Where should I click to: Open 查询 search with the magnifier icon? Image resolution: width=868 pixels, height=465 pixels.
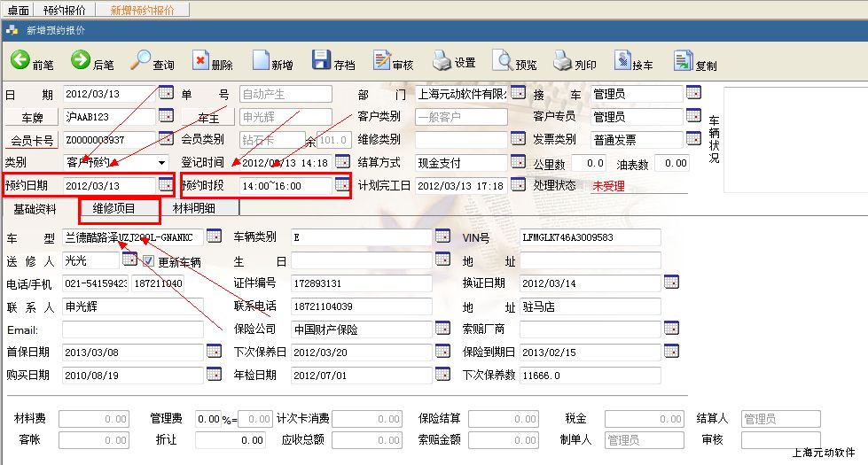tap(141, 60)
